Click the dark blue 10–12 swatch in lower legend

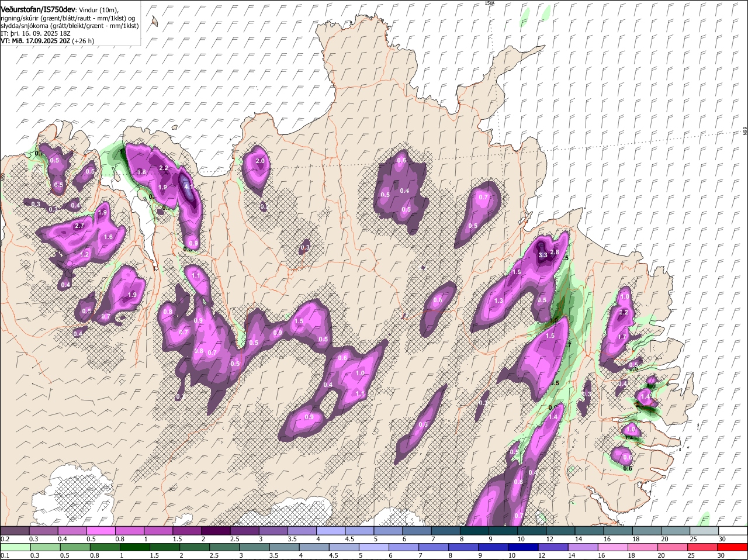[x=522, y=547]
